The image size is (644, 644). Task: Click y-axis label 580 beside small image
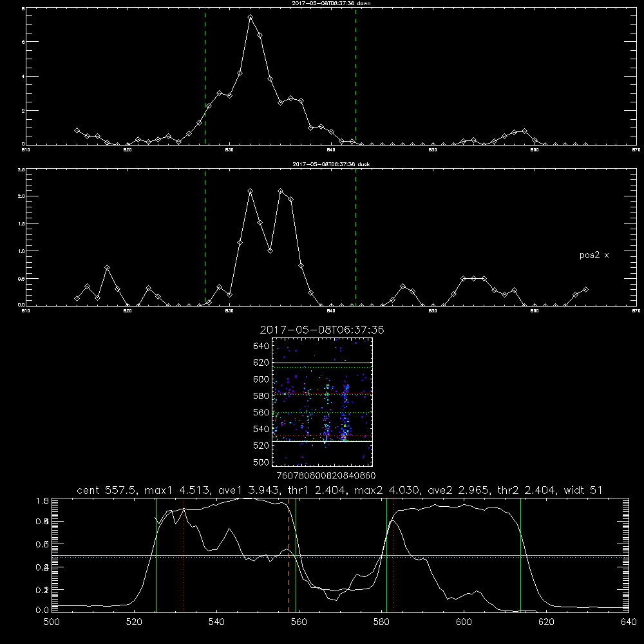[261, 396]
